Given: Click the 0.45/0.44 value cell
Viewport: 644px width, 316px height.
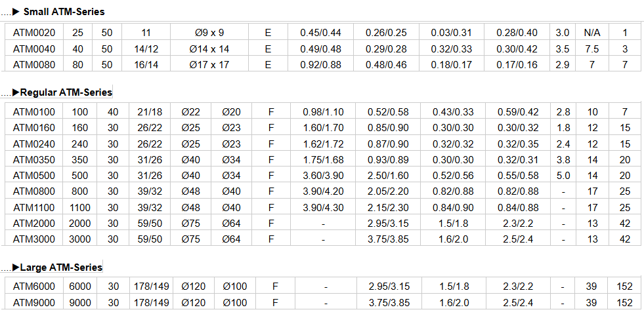Looking at the screenshot, I should coord(320,32).
